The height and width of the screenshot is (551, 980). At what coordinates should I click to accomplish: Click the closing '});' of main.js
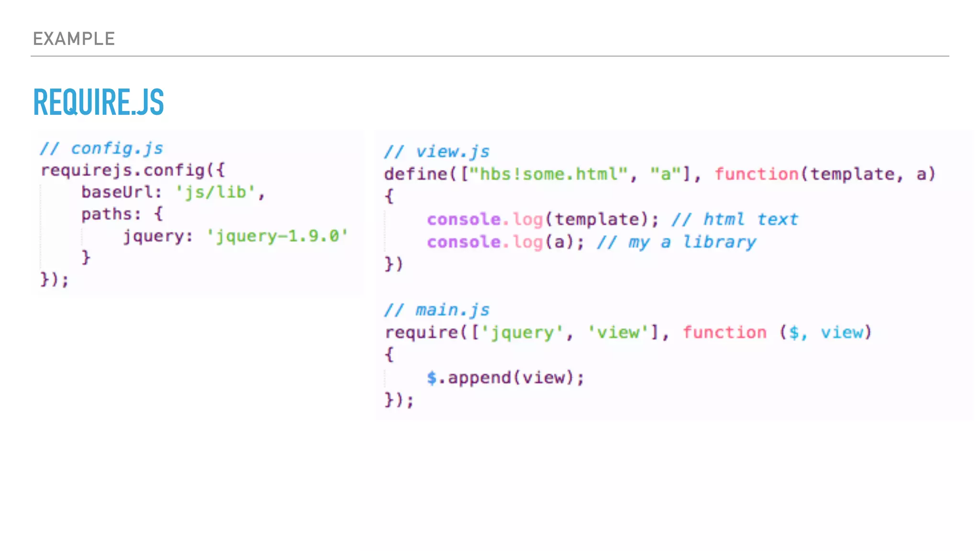click(399, 400)
